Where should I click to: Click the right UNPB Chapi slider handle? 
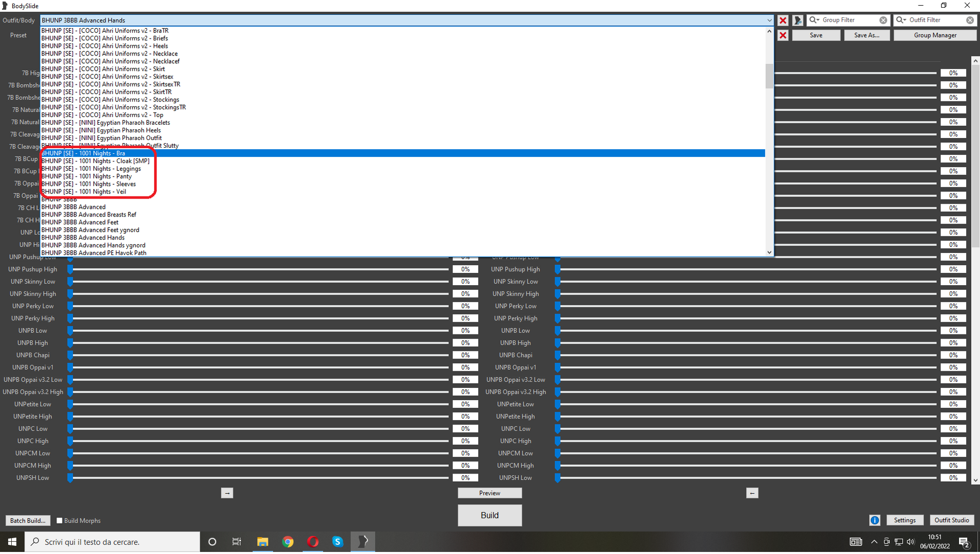(x=558, y=355)
